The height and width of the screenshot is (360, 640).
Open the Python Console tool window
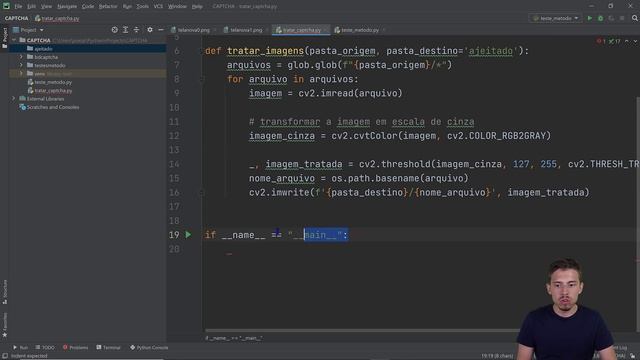pos(149,347)
